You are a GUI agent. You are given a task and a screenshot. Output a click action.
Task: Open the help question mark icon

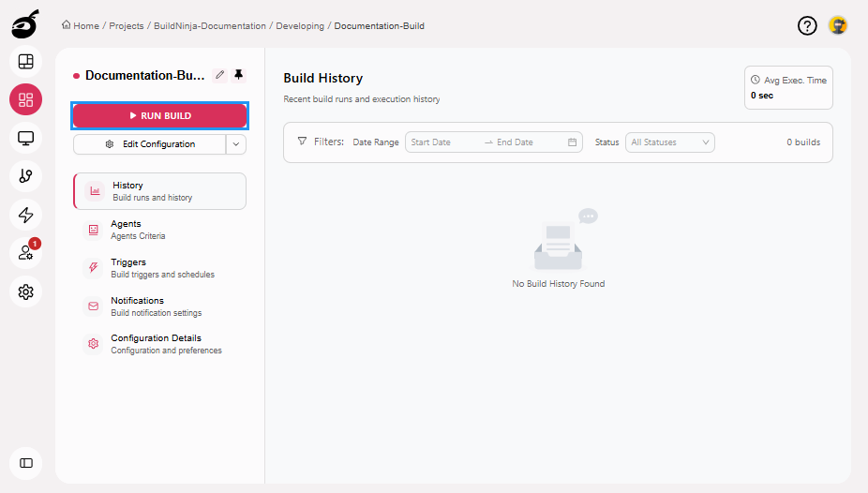tap(807, 25)
